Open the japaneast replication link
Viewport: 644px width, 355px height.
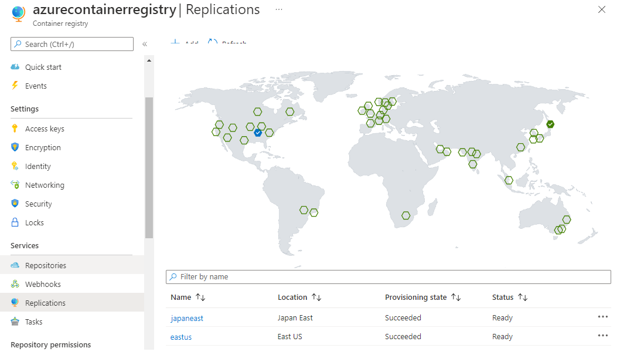coord(187,319)
